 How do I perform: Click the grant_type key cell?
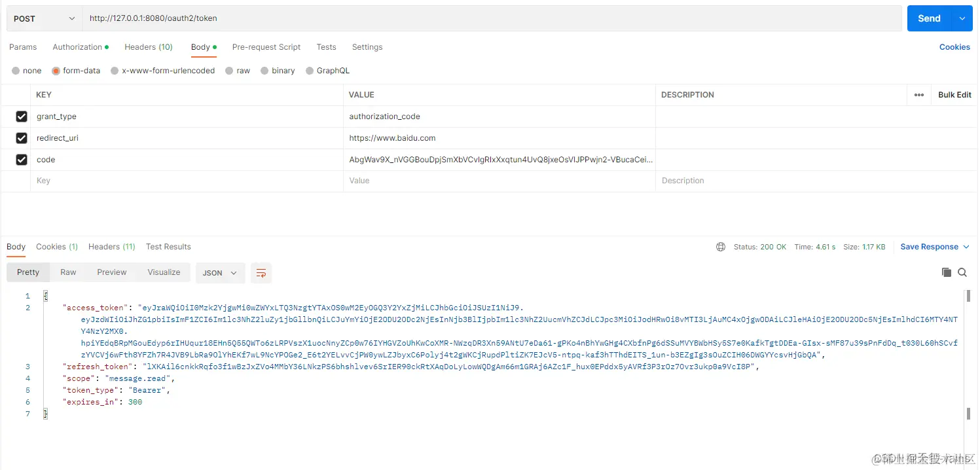click(187, 117)
